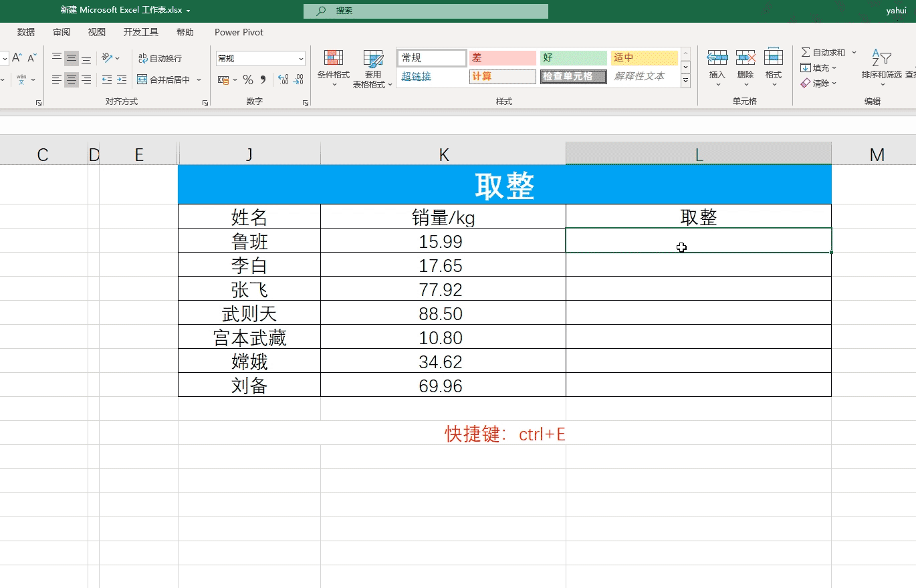Expand the 合并后居中 dropdown arrow

point(199,80)
